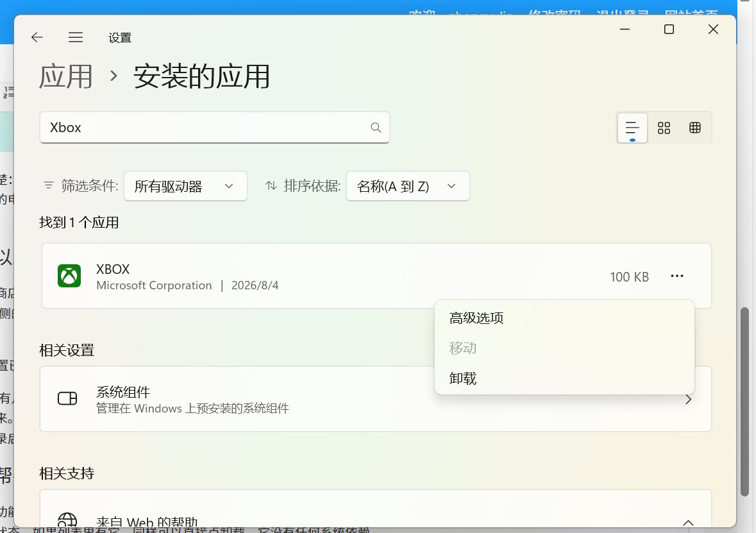The height and width of the screenshot is (533, 756).
Task: Click into the Xbox search field
Action: click(x=215, y=128)
